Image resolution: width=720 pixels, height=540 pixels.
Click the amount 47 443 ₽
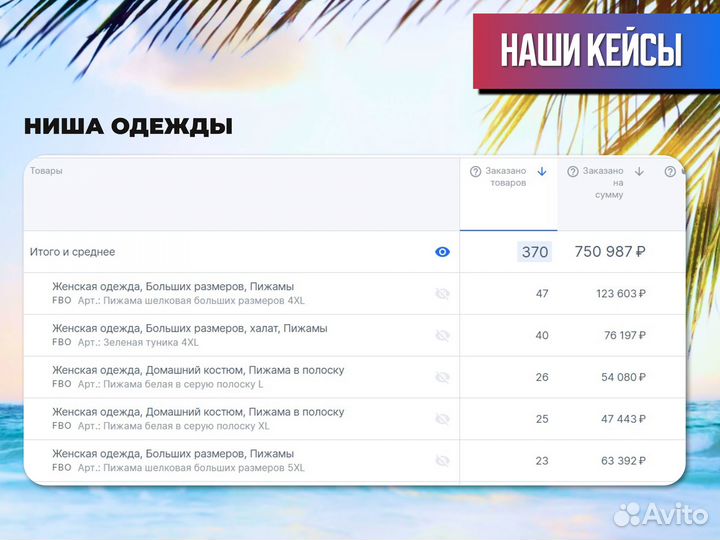623,419
